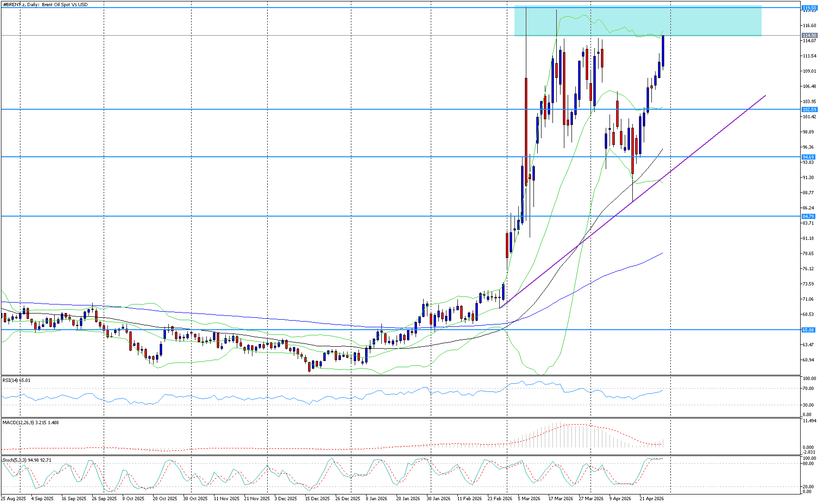Click the 84.79 horizontal line label
This screenshot has width=823, height=504.
[x=809, y=216]
